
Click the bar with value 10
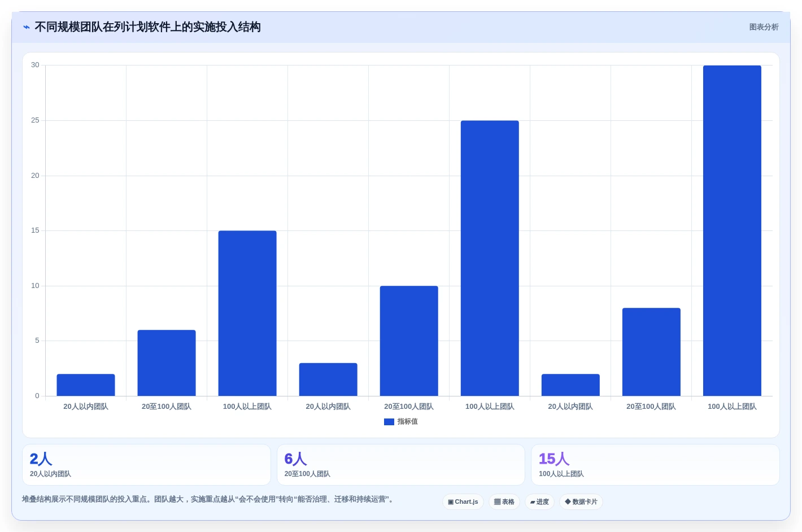pos(409,341)
